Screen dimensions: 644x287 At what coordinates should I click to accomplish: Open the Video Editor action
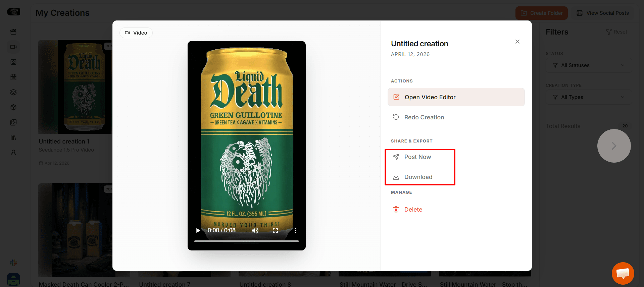coord(456,97)
